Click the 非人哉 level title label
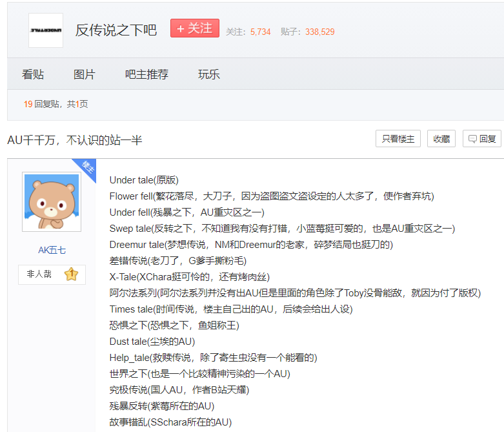The height and width of the screenshot is (432, 504). tap(39, 274)
